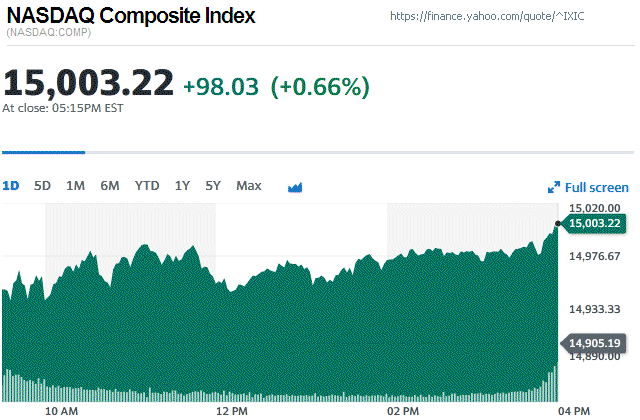Open the Full screen chart link

597,187
